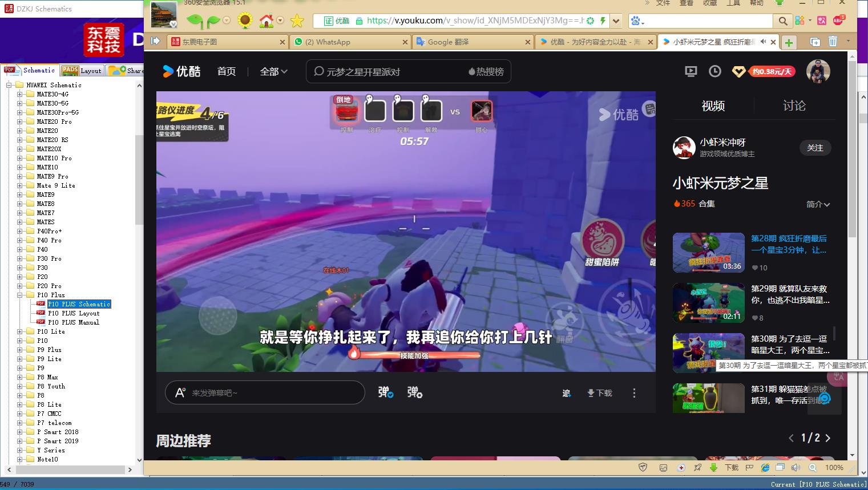The height and width of the screenshot is (490, 868).
Task: Select the MATE20 Pro tree folder
Action: (54, 122)
